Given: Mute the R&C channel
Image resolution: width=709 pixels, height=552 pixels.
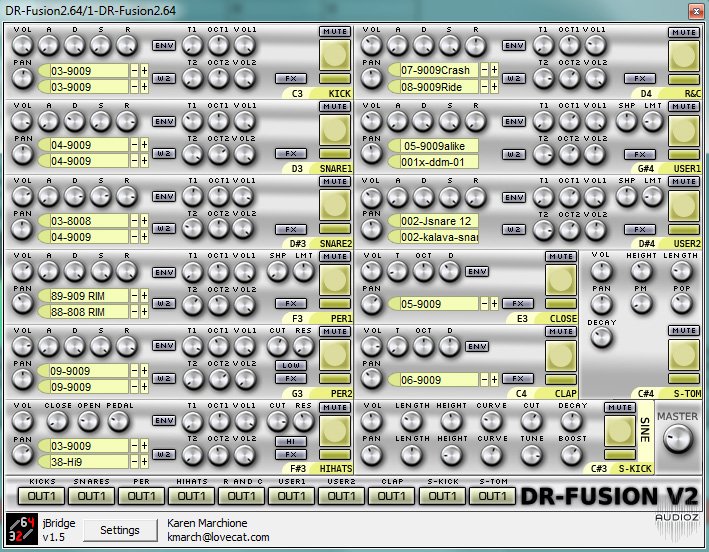Looking at the screenshot, I should 684,33.
